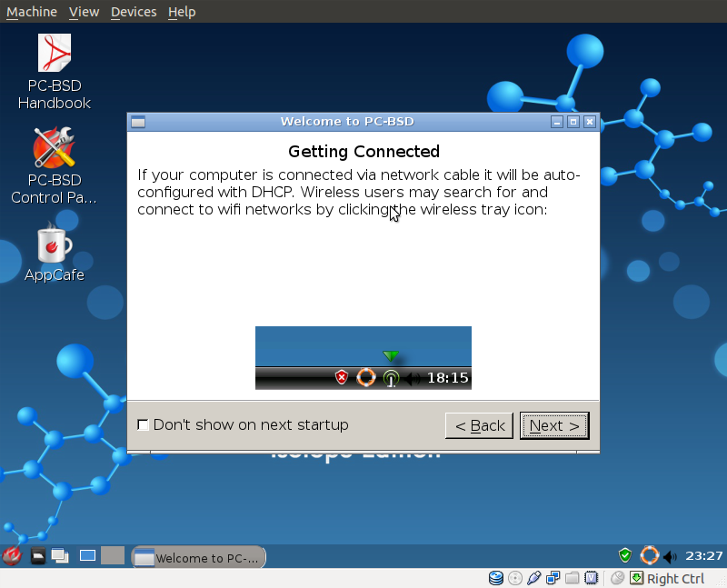This screenshot has width=727, height=588.
Task: Proceed with the Next button
Action: [554, 425]
